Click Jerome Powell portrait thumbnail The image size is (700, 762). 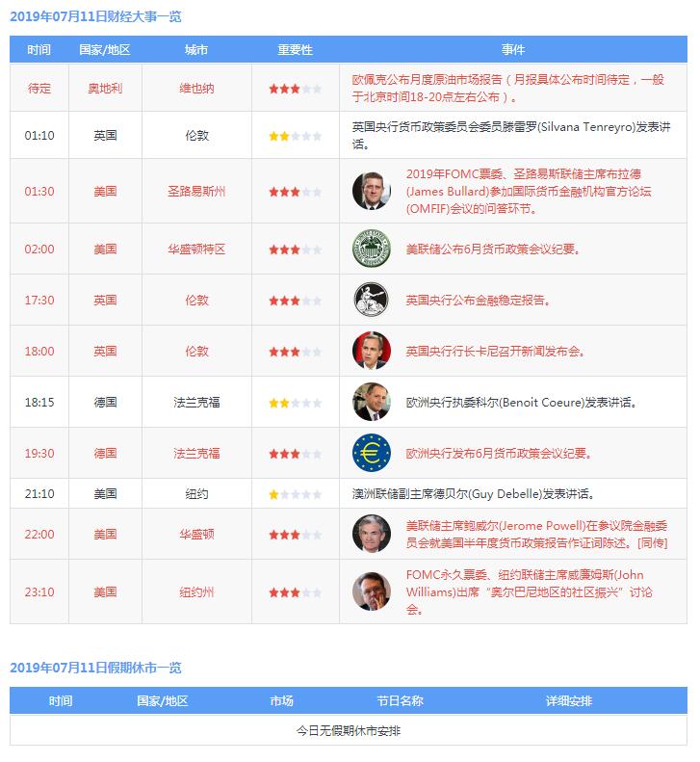(371, 534)
